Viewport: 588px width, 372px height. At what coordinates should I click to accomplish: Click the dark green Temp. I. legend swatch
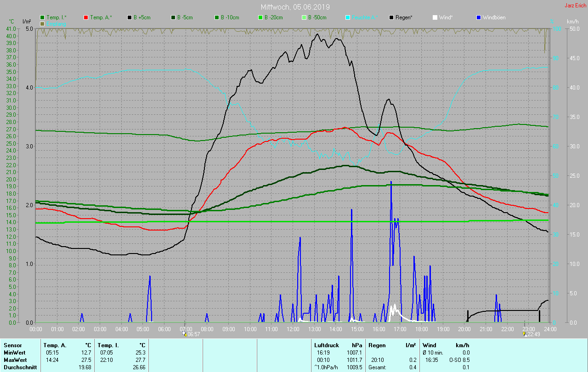[x=43, y=17]
